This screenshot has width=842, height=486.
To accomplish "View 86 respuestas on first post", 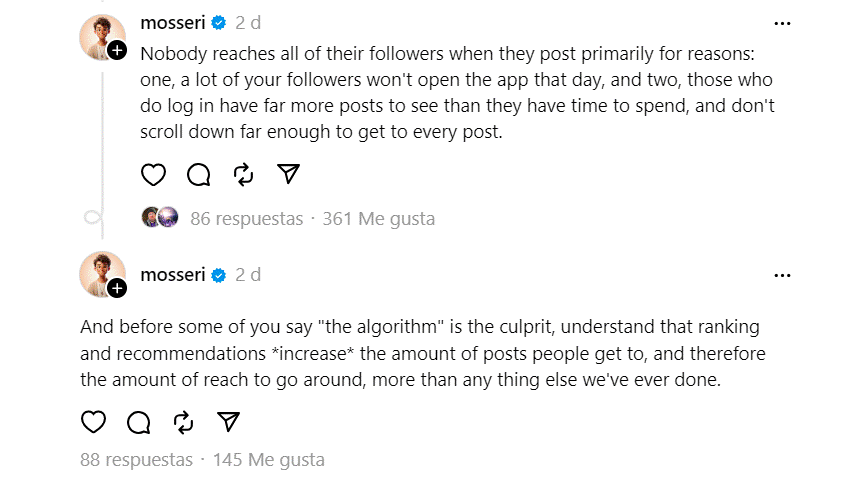I will (x=246, y=219).
